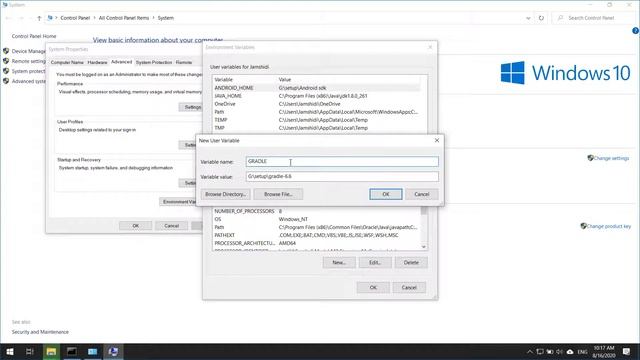Click the system variables scroll down arrow

click(x=424, y=247)
